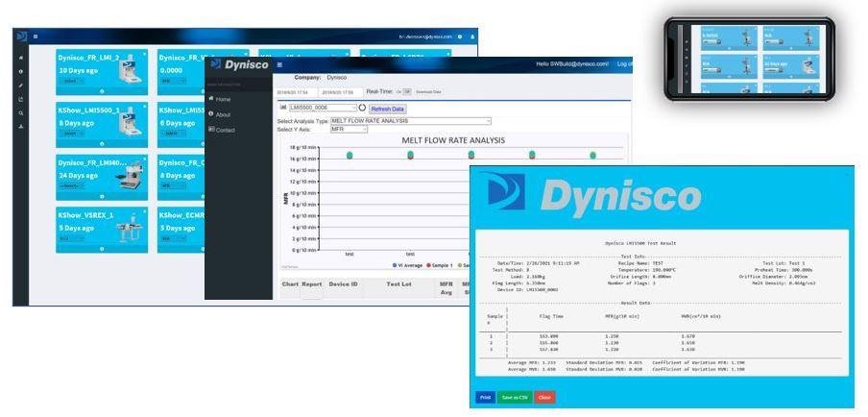Viewport: 868px width, 417px height.
Task: Toggle the Sample 1 legend series
Action: tap(442, 266)
